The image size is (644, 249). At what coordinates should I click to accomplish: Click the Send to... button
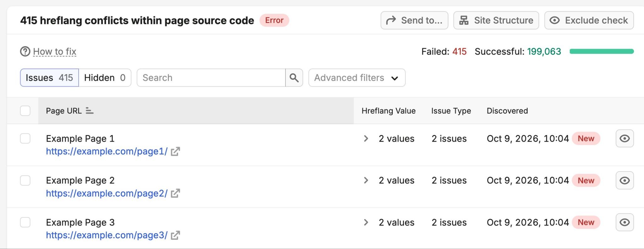tap(414, 20)
